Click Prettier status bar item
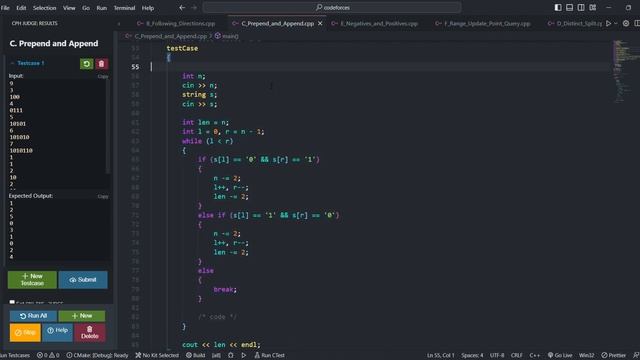The height and width of the screenshot is (360, 640). (613, 355)
